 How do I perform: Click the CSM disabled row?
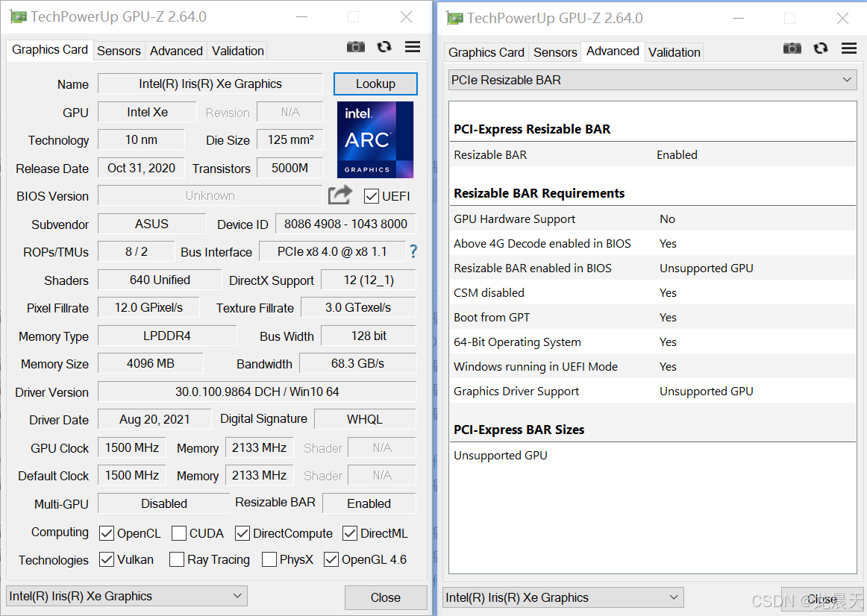tap(652, 293)
